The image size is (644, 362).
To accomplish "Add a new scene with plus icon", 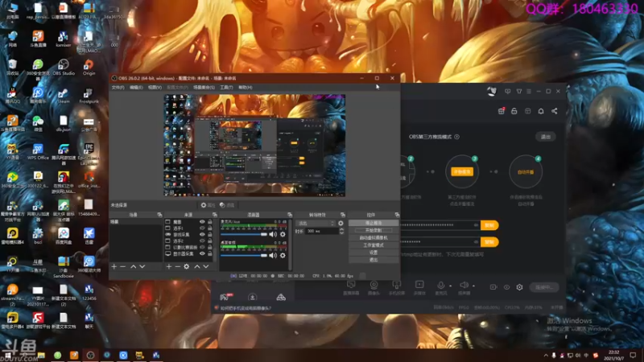I will click(114, 267).
